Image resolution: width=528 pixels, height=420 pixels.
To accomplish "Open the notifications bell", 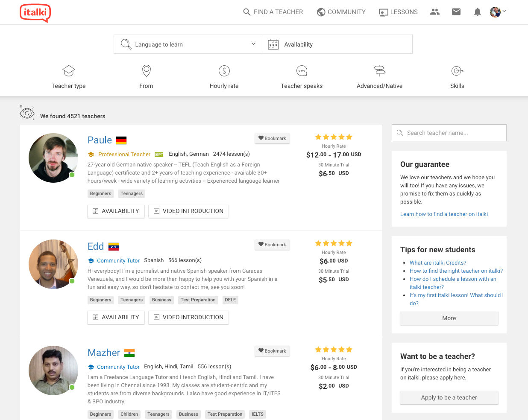I will click(478, 12).
